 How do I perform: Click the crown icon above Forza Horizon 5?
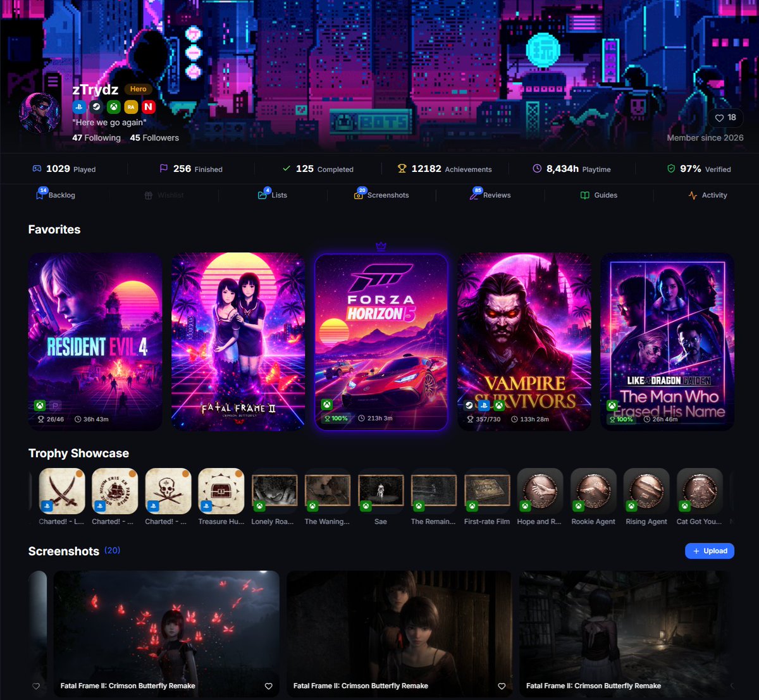[381, 246]
